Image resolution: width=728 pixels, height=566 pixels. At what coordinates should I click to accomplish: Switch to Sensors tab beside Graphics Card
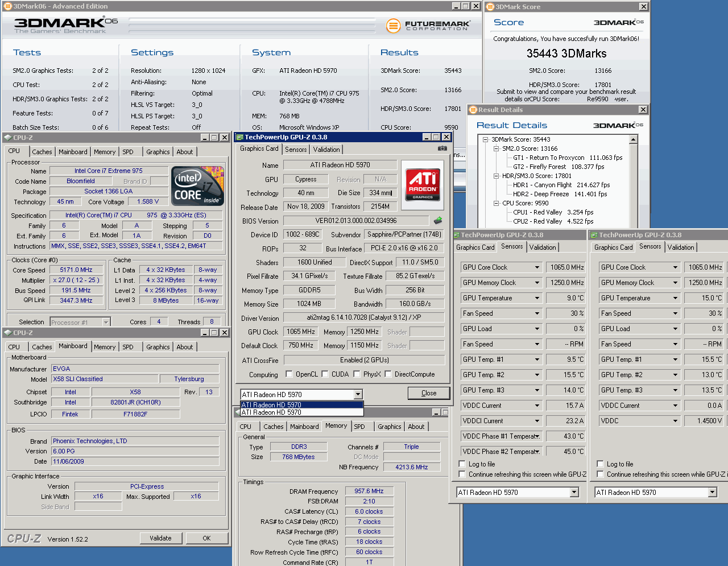(296, 150)
